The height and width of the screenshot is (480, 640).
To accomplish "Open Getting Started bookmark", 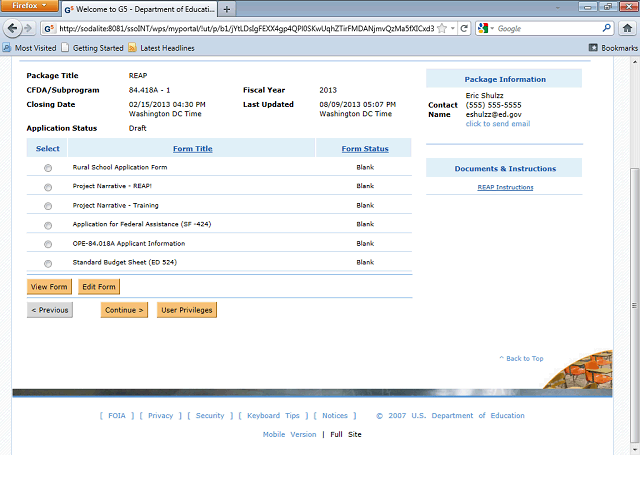I will click(93, 48).
